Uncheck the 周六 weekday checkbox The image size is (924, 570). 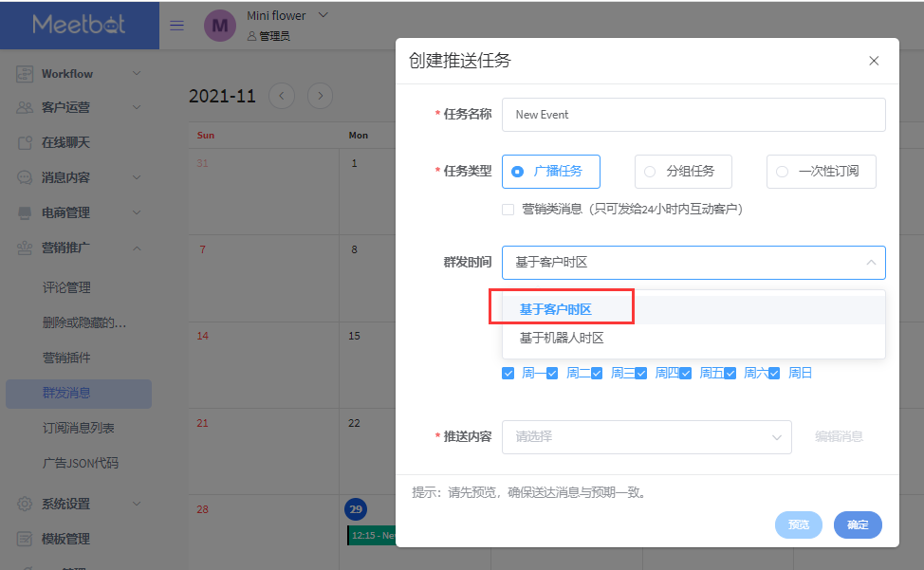pyautogui.click(x=730, y=374)
